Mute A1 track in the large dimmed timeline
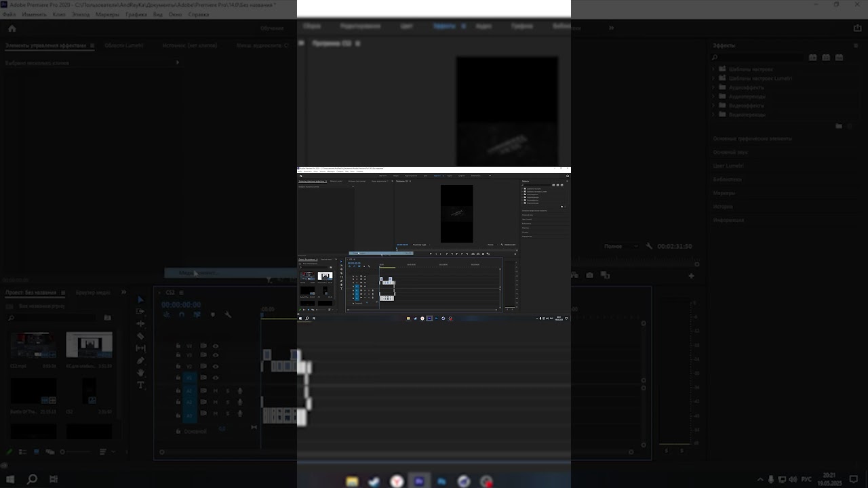The height and width of the screenshot is (488, 868). (x=216, y=390)
